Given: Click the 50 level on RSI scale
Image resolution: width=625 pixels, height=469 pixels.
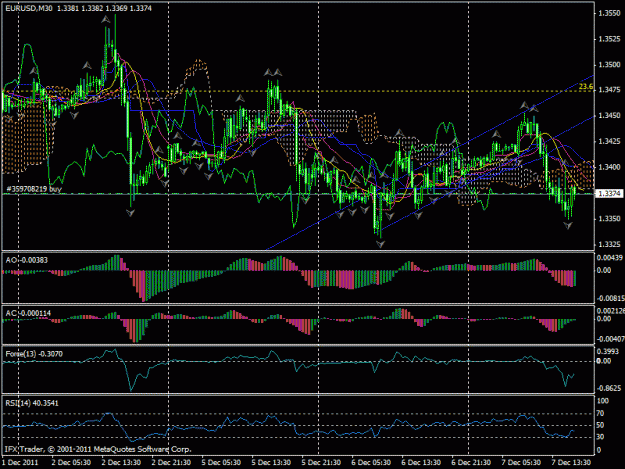Looking at the screenshot, I should [x=600, y=425].
